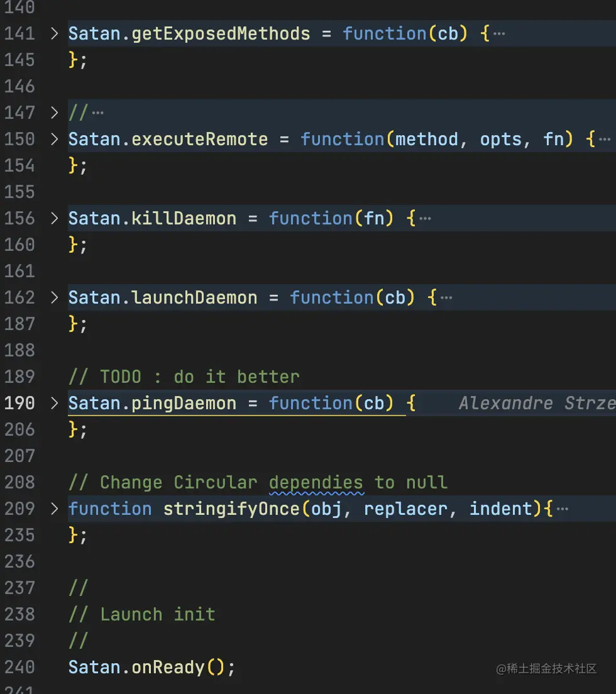Click the ellipsis after getExposedMethods brace
616x694 pixels.
[498, 34]
